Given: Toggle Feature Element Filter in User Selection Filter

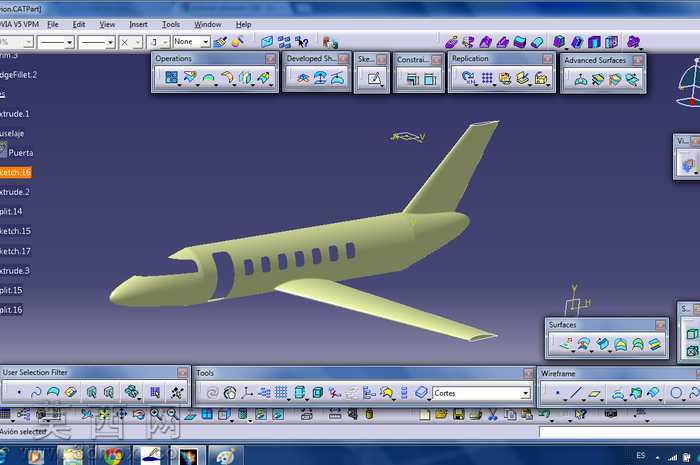Looking at the screenshot, I should click(x=91, y=392).
